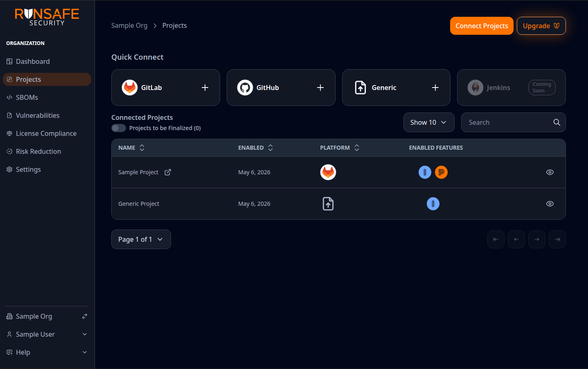Click the GitLab fox logo in Quick Connect
The image size is (588, 369).
click(x=130, y=88)
